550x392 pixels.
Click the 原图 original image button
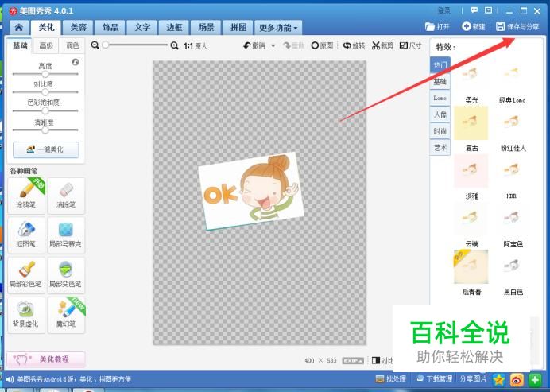click(x=322, y=45)
